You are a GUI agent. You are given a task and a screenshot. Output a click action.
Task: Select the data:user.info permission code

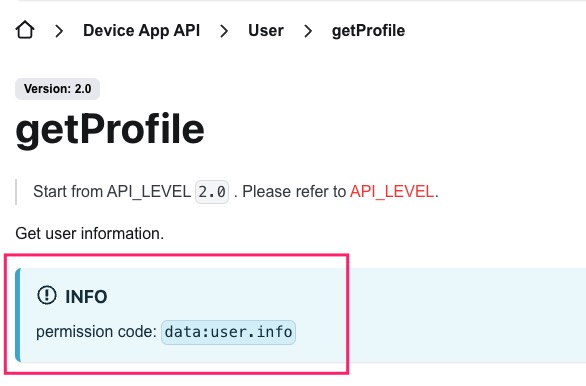click(228, 332)
